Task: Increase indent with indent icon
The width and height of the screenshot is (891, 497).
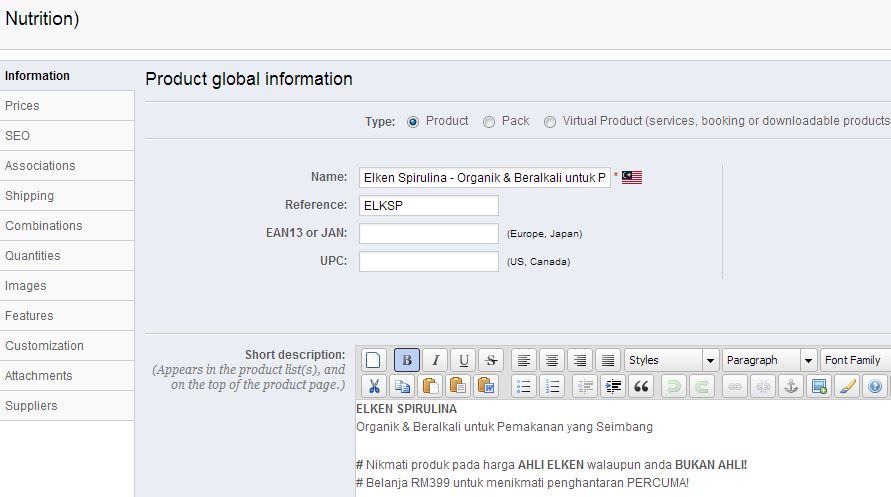Action: click(x=613, y=387)
